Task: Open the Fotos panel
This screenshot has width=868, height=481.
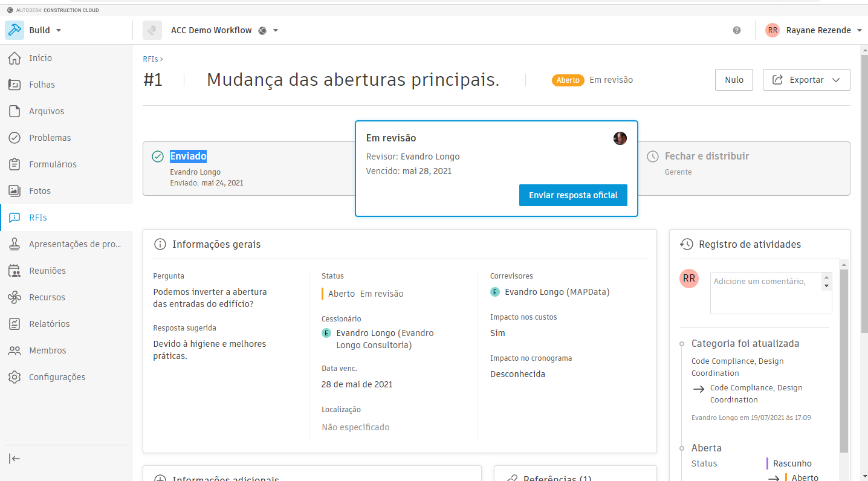Action: 15,190
